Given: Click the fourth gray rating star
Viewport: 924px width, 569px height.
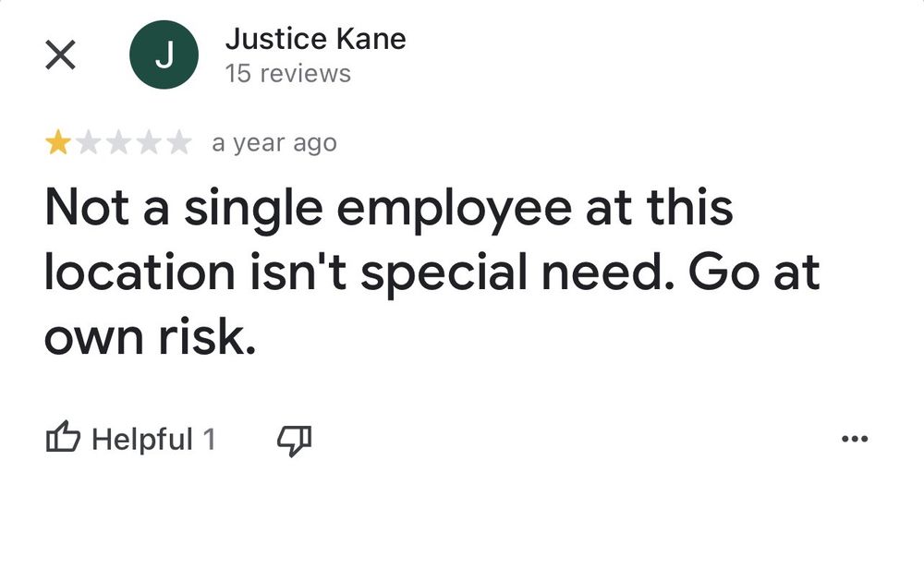Looking at the screenshot, I should tap(149, 143).
